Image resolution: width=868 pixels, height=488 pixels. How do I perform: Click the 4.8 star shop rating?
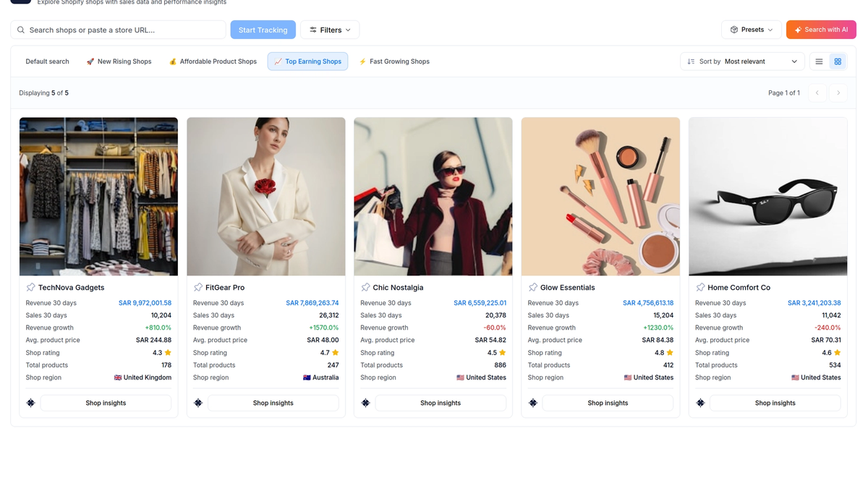[x=664, y=353]
